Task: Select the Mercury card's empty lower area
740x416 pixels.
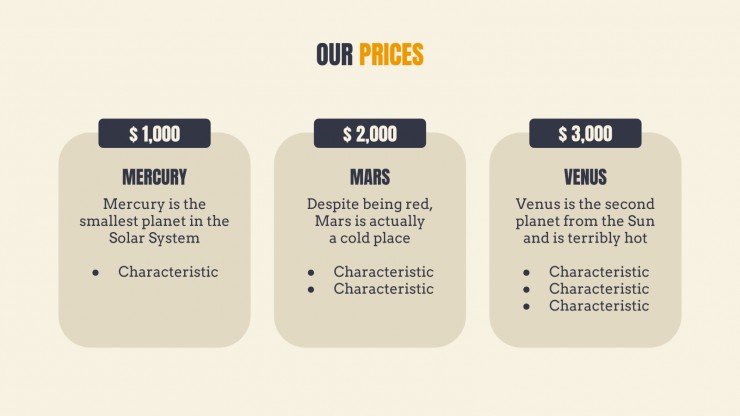Action: pyautogui.click(x=154, y=314)
